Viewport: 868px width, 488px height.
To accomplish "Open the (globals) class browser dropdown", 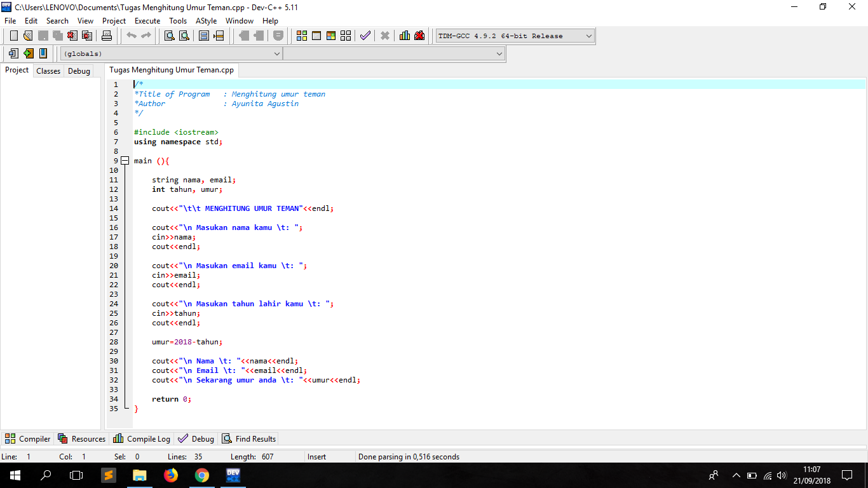I will 277,53.
